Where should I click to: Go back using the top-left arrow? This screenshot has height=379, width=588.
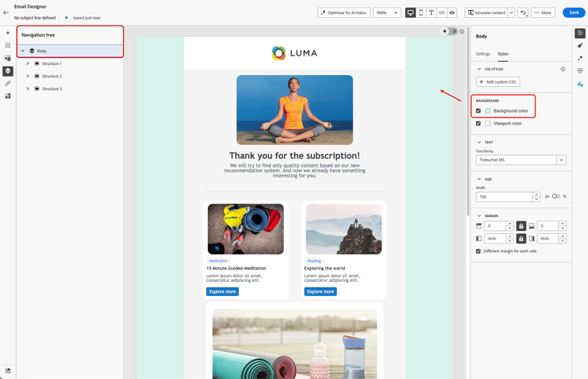click(5, 13)
